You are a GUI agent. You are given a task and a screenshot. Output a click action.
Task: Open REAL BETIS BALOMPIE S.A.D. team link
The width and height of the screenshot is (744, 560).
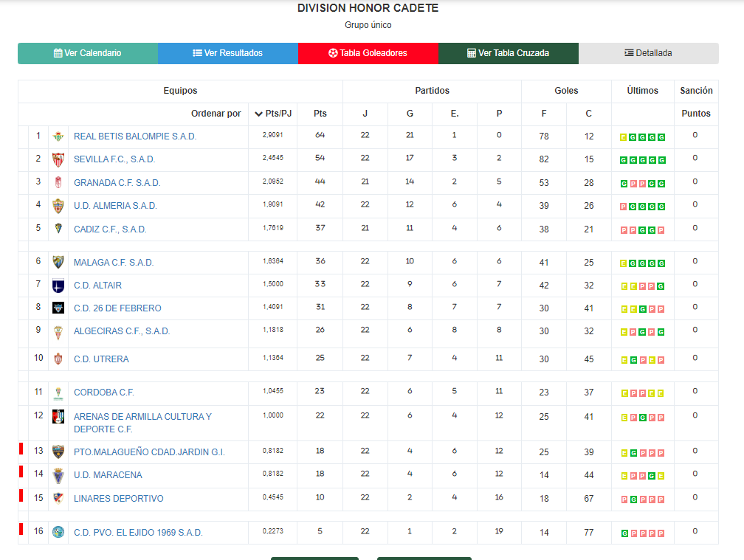(x=135, y=136)
